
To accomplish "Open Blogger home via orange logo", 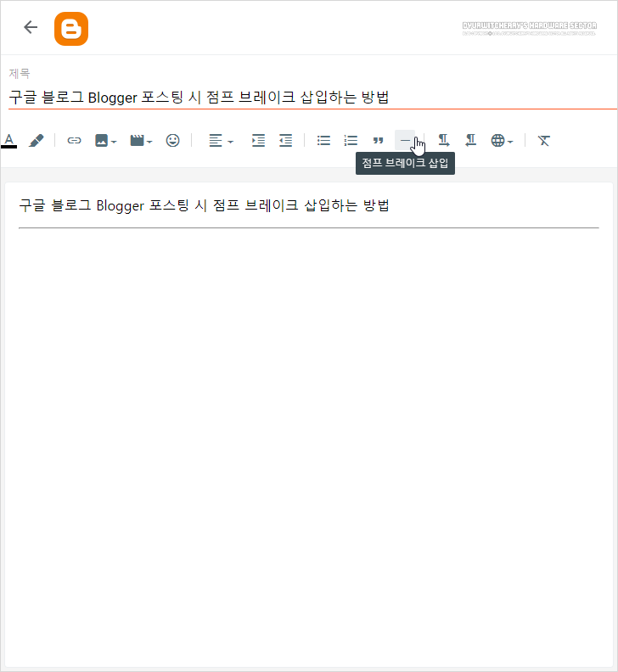I will [71, 29].
